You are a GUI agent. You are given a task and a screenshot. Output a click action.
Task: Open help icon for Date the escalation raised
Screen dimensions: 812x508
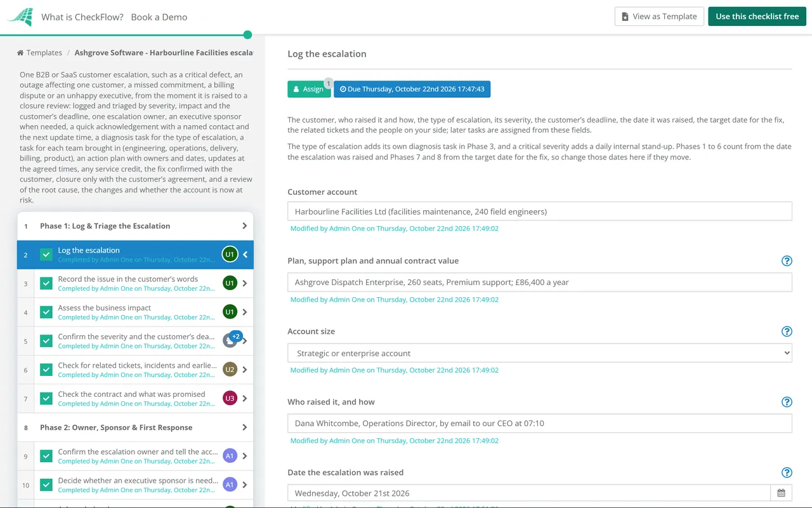[x=787, y=472]
